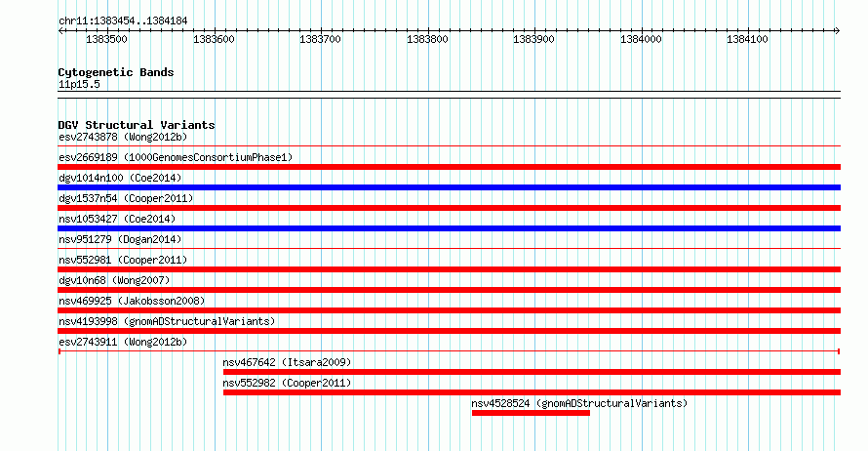The image size is (868, 451).
Task: Click the 1383900 ruler position label
Action: pyautogui.click(x=533, y=39)
